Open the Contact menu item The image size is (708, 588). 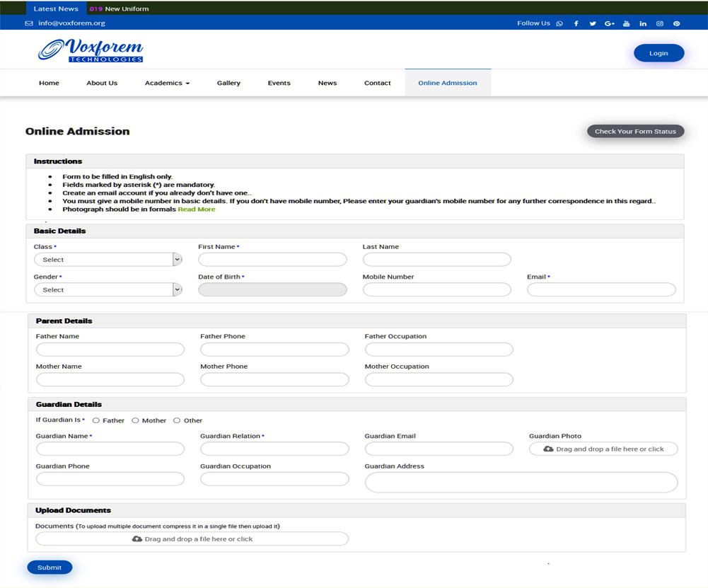coord(377,83)
